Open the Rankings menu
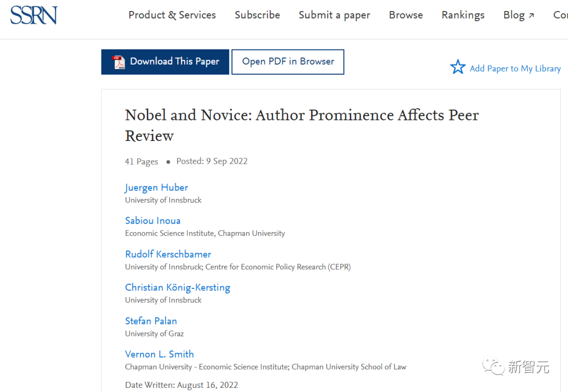 pos(463,15)
